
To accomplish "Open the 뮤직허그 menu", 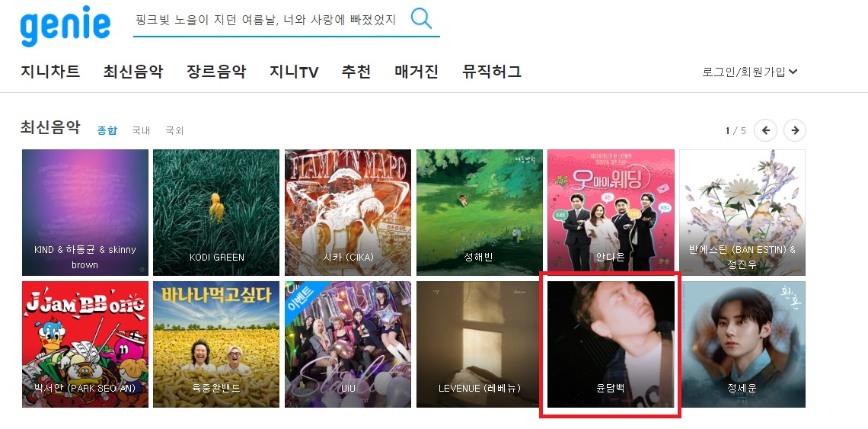I will [x=492, y=72].
